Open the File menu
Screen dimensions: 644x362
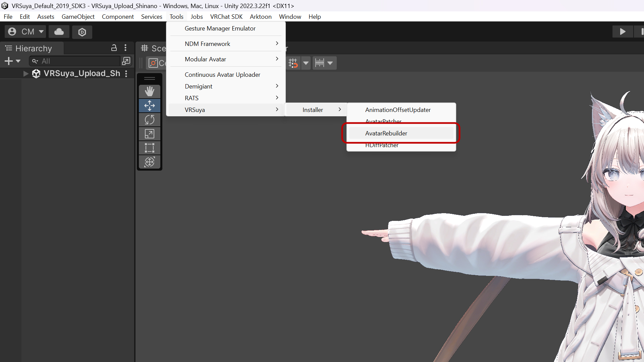coord(8,17)
